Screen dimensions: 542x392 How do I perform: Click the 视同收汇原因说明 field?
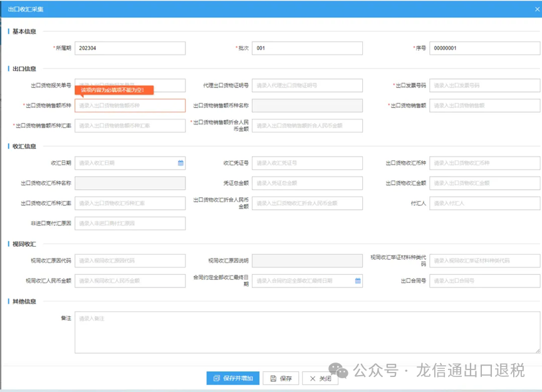tap(307, 260)
